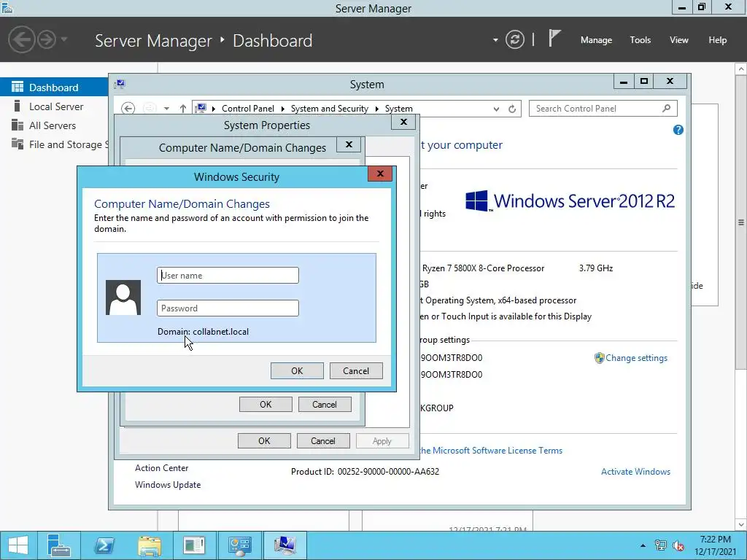Click the Server Manager scrollbar up arrow
747x560 pixels.
[741, 69]
